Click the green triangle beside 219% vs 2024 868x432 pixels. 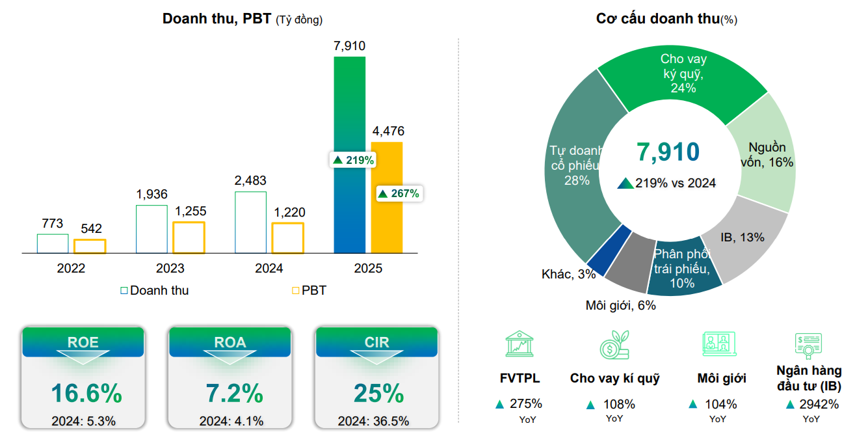pyautogui.click(x=625, y=183)
